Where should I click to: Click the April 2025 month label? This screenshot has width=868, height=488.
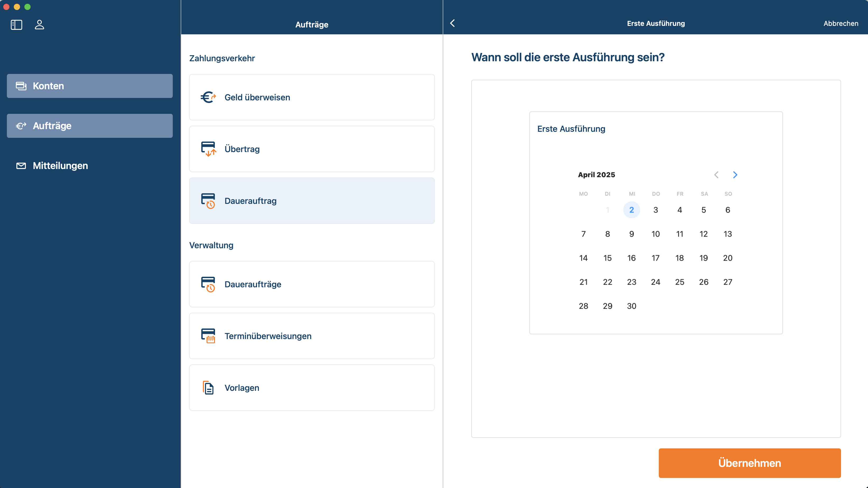click(596, 175)
